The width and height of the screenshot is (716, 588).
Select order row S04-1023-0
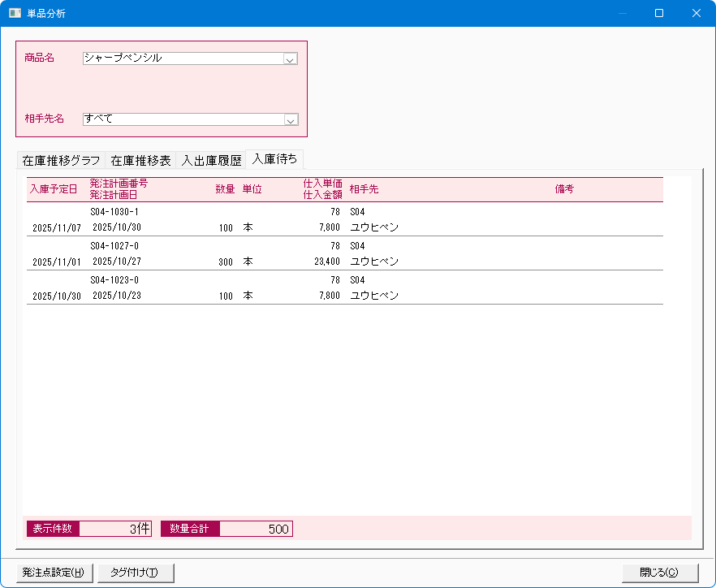click(x=114, y=280)
